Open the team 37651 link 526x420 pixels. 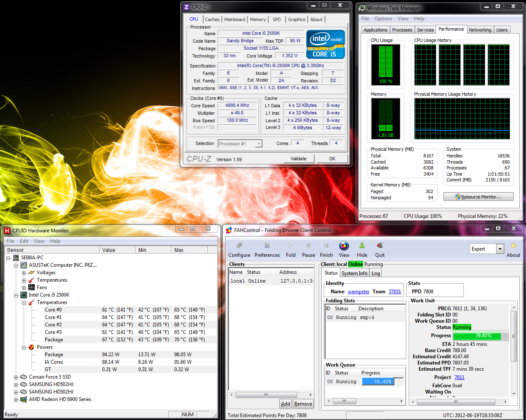(395, 292)
